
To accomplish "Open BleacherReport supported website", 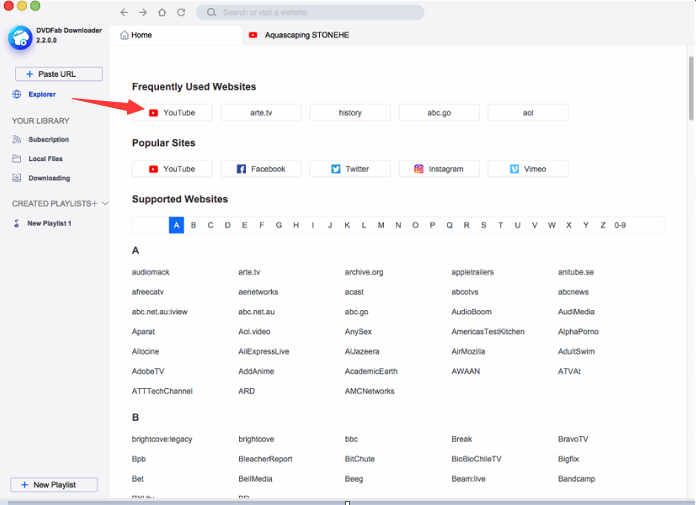I will pos(265,459).
